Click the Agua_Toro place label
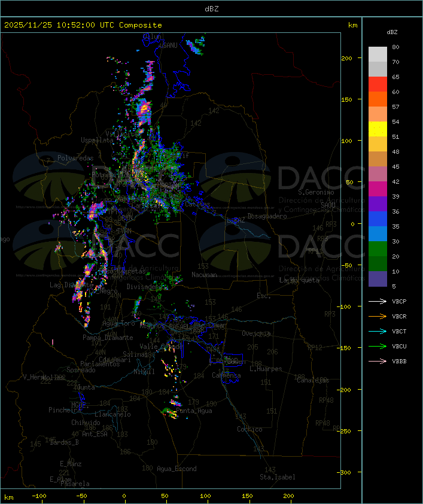This screenshot has height=504, width=423. [118, 323]
